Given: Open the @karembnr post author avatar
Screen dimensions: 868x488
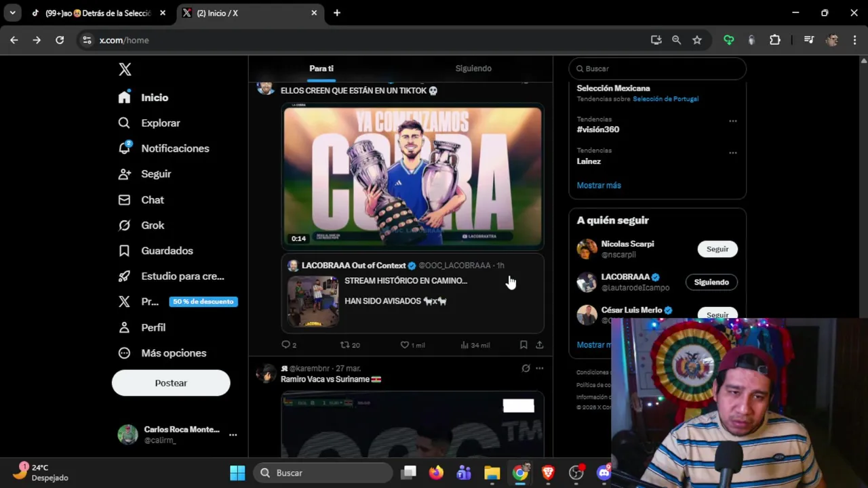Looking at the screenshot, I should 265,373.
